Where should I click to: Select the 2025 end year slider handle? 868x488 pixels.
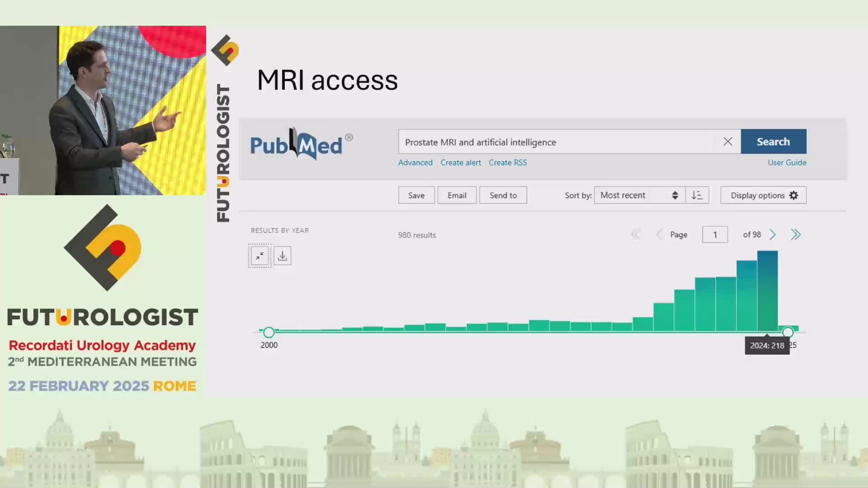tap(788, 333)
